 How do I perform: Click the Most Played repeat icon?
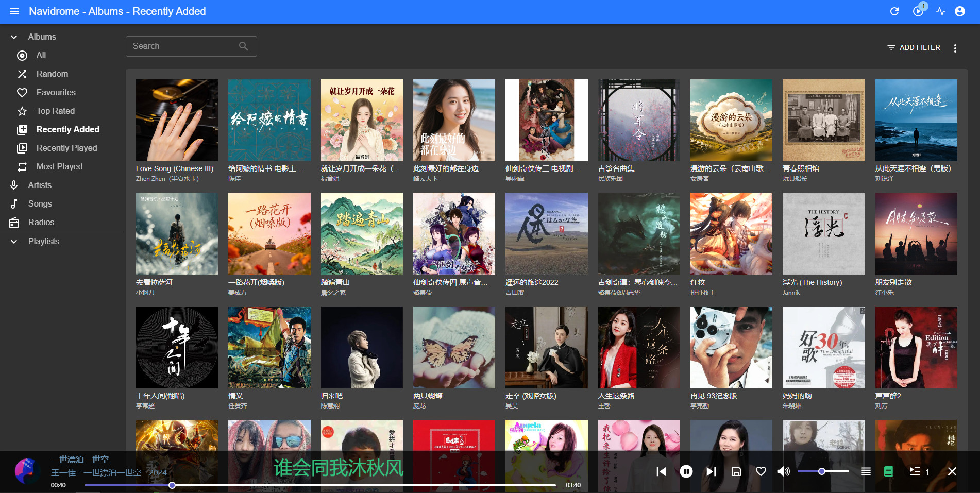(x=22, y=167)
